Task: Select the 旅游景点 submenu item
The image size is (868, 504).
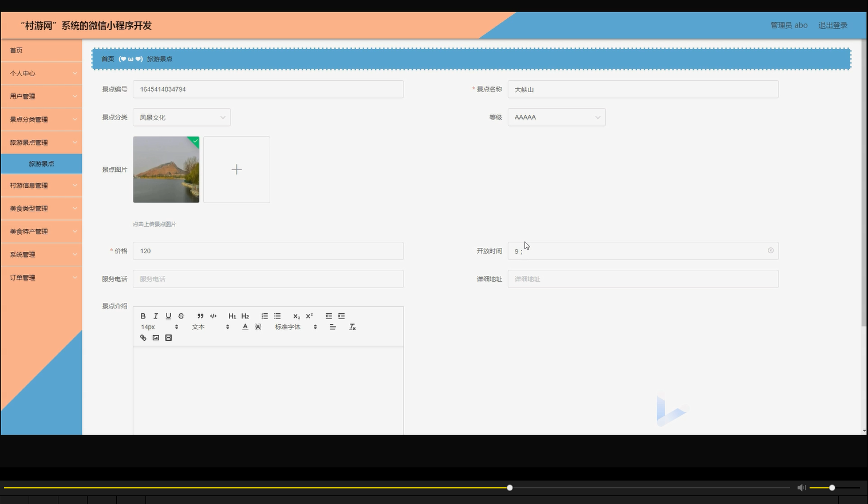Action: (41, 164)
